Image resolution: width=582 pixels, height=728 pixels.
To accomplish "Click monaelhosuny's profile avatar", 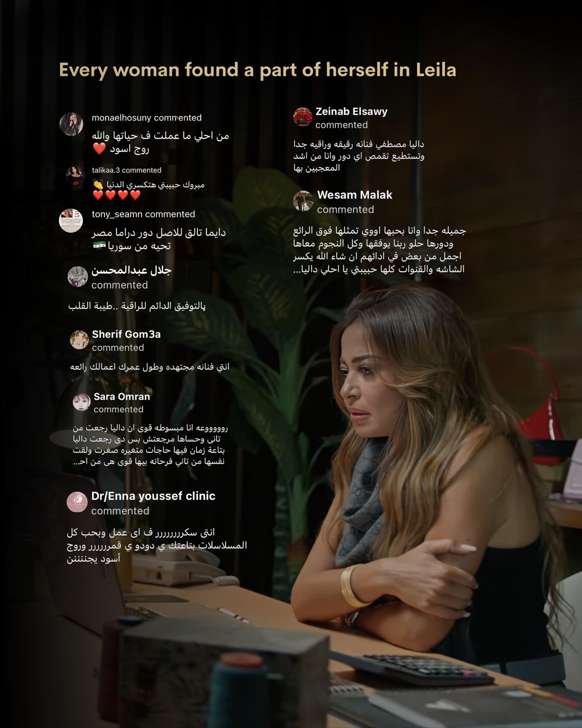I will point(71,124).
